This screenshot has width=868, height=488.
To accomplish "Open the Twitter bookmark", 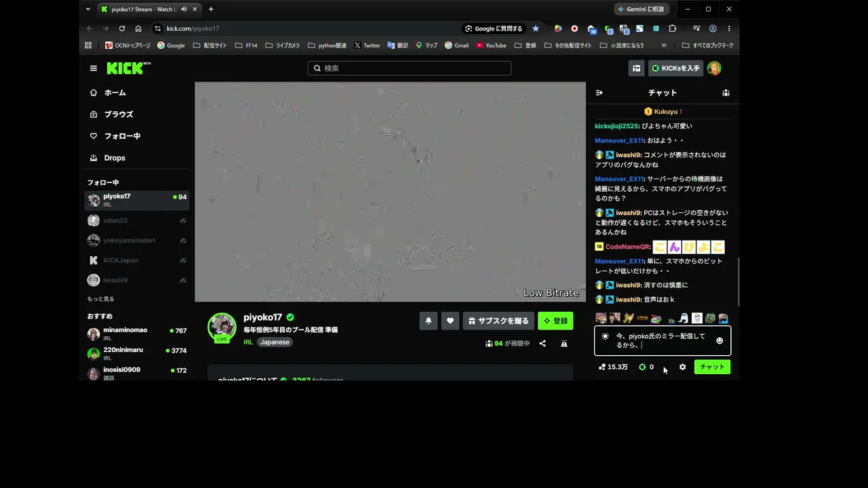I will coord(367,45).
